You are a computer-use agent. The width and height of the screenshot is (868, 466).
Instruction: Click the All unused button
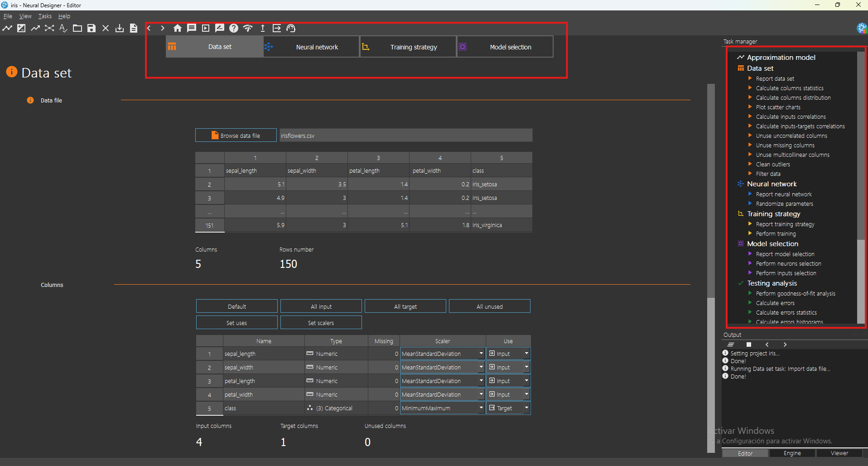[489, 306]
